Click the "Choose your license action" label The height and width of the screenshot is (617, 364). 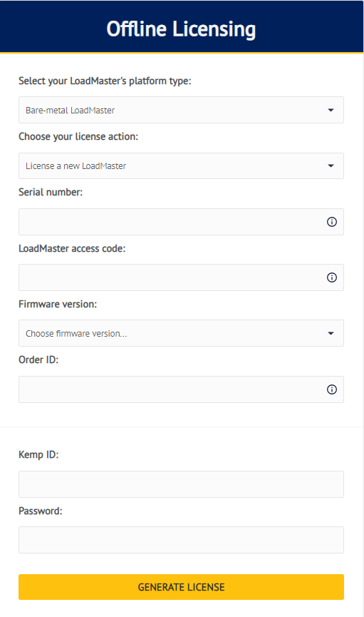pyautogui.click(x=78, y=136)
